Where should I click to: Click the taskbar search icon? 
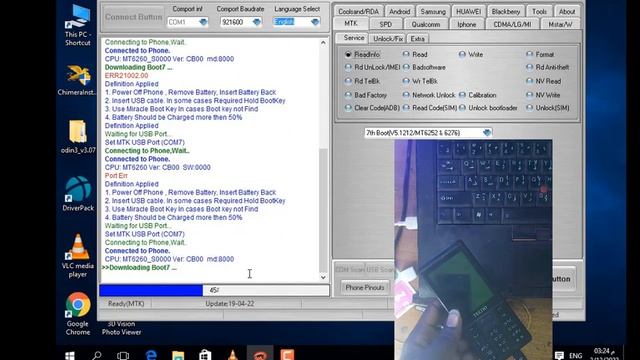tap(97, 356)
